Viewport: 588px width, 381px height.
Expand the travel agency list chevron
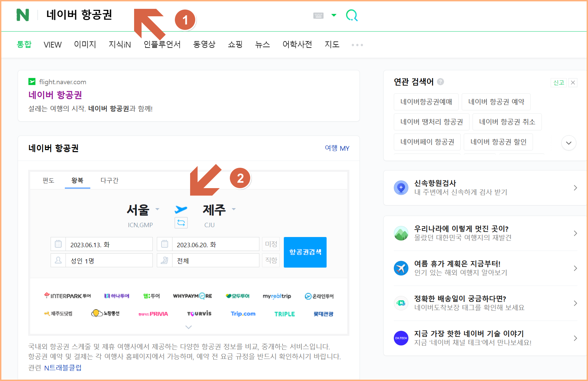click(x=189, y=327)
